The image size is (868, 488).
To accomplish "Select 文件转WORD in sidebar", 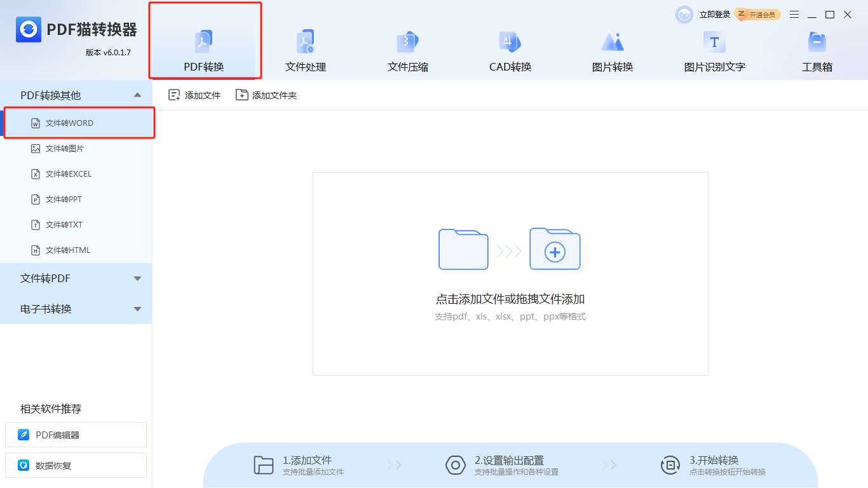I will (76, 123).
